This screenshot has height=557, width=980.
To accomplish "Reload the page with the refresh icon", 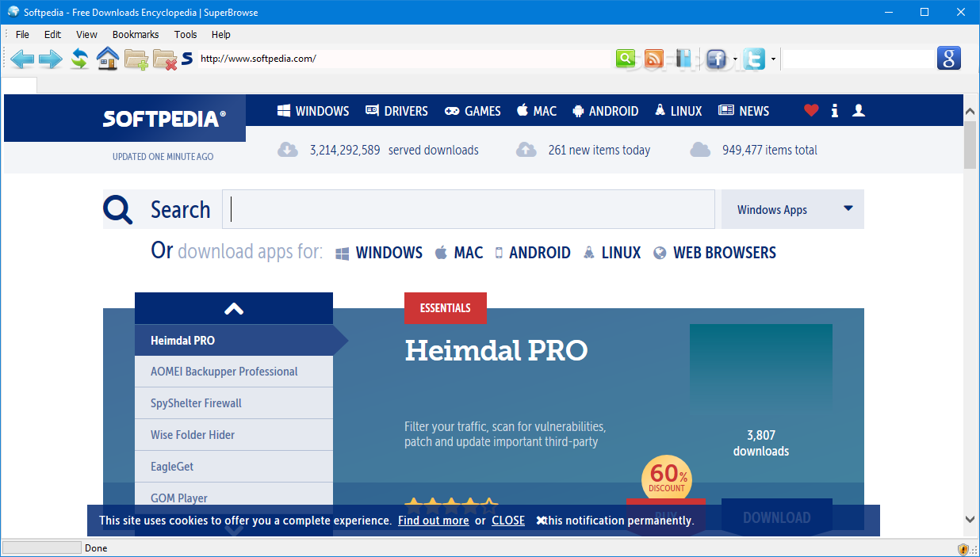I will [x=79, y=59].
